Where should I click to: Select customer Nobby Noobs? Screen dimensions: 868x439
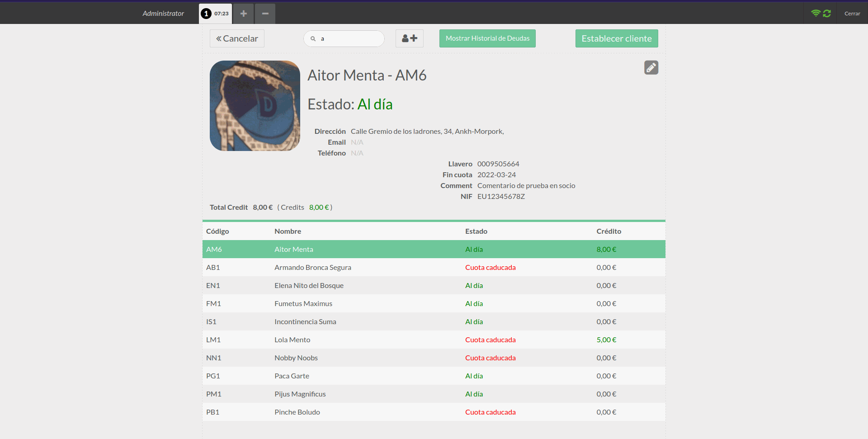pos(434,358)
